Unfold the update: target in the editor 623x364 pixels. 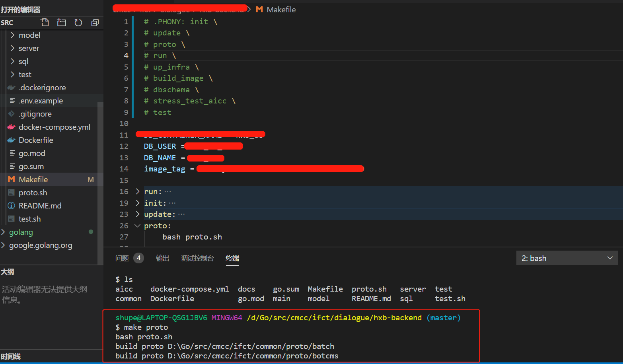pos(138,214)
